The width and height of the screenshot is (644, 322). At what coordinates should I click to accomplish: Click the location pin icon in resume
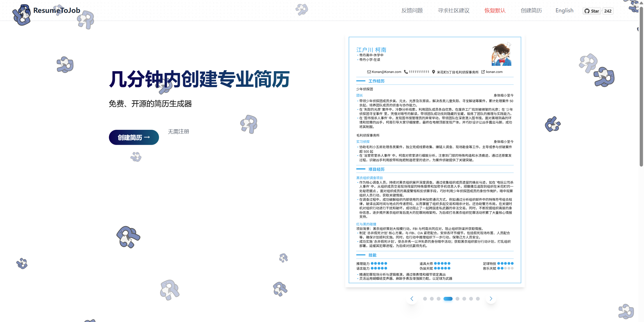(433, 72)
